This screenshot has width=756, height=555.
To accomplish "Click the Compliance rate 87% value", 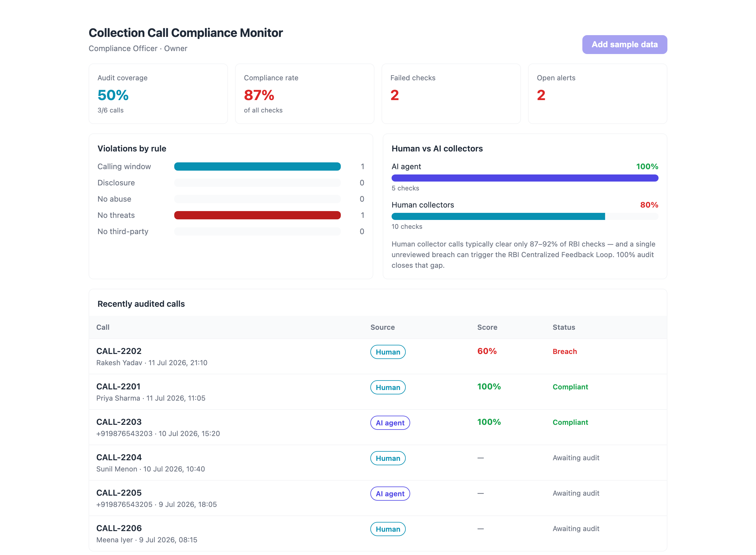I will [x=259, y=95].
